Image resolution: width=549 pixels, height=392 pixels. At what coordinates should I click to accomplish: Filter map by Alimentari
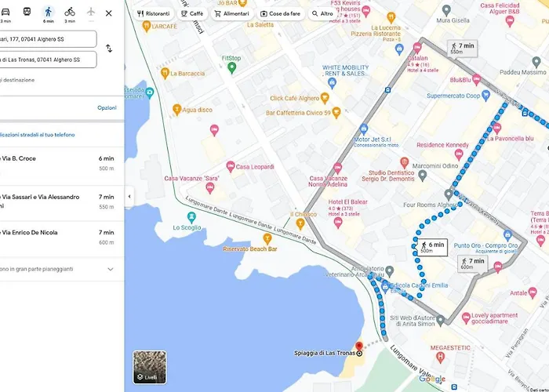coord(232,13)
